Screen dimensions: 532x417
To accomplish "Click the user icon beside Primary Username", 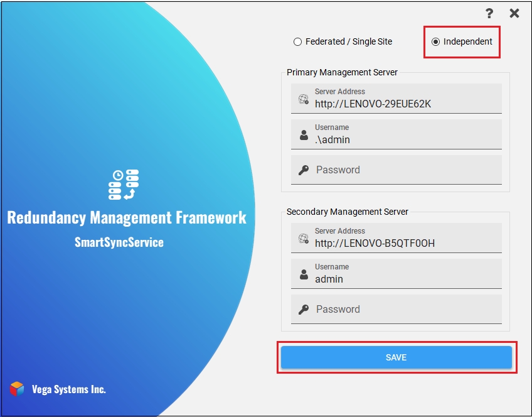I will coord(304,135).
